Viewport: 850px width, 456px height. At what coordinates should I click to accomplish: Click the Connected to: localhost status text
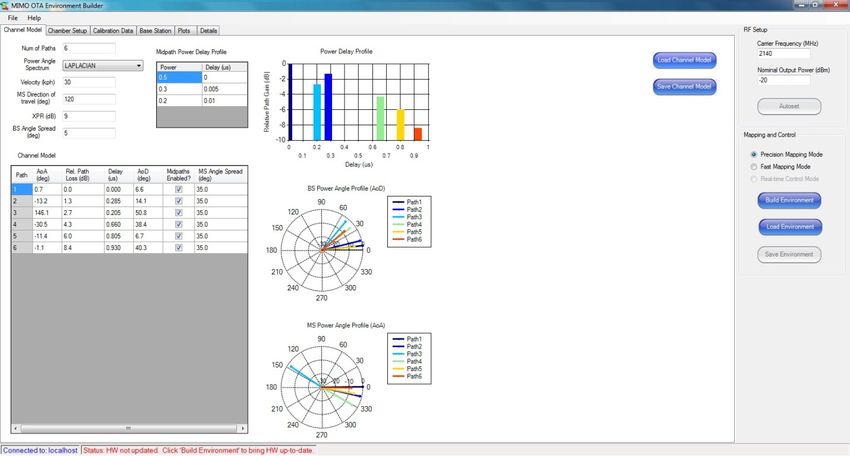(40, 451)
